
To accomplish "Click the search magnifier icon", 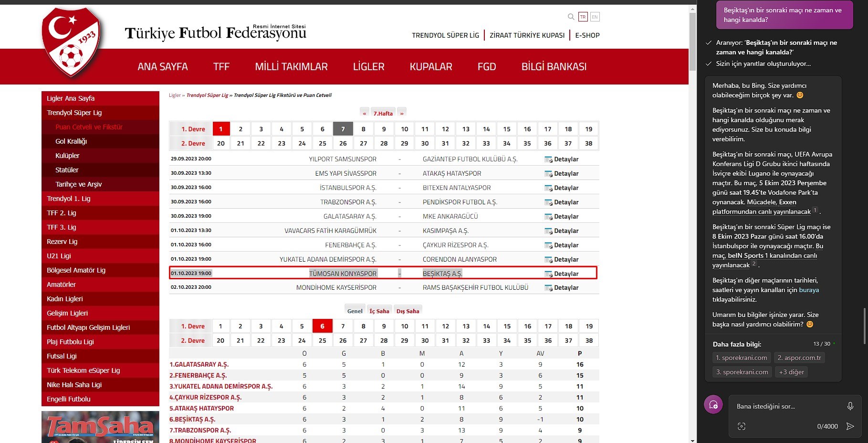I will 571,17.
